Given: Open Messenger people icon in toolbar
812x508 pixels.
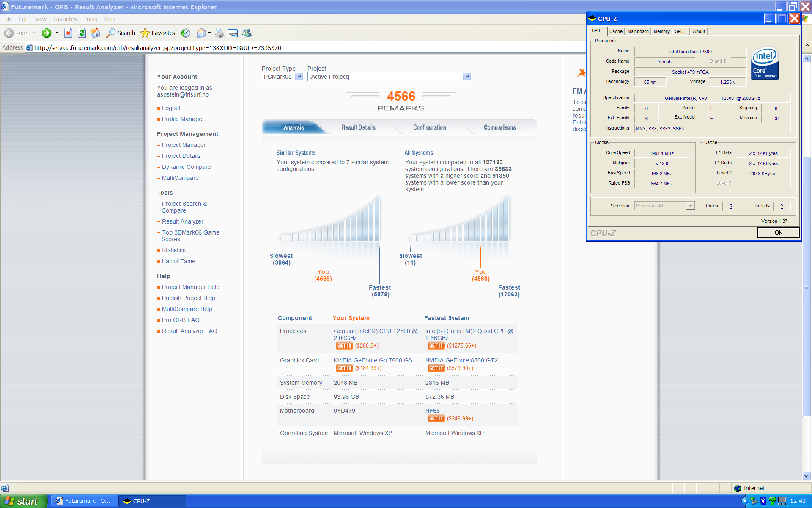Looking at the screenshot, I should click(247, 33).
